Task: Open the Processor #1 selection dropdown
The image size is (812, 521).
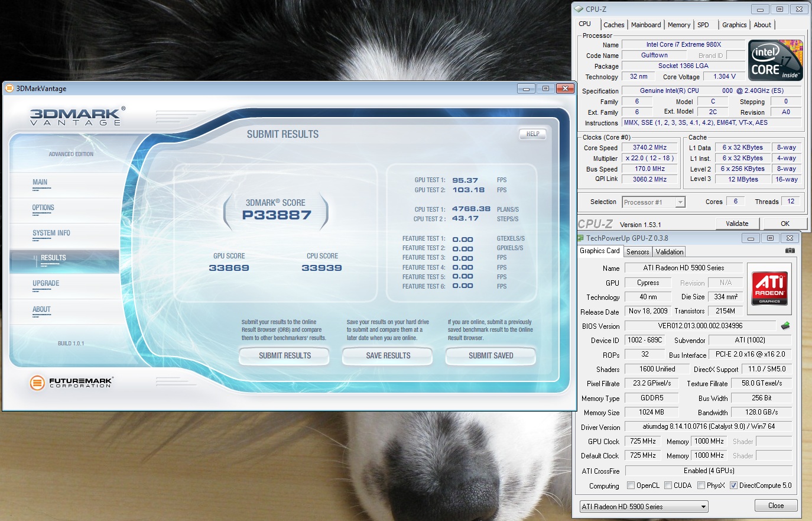Action: 654,202
